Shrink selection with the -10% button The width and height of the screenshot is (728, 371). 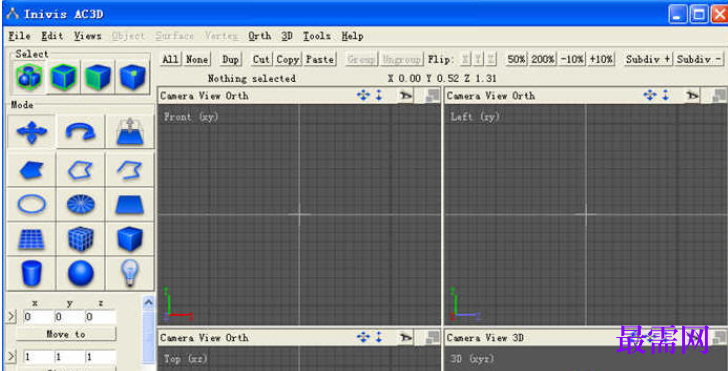(572, 59)
